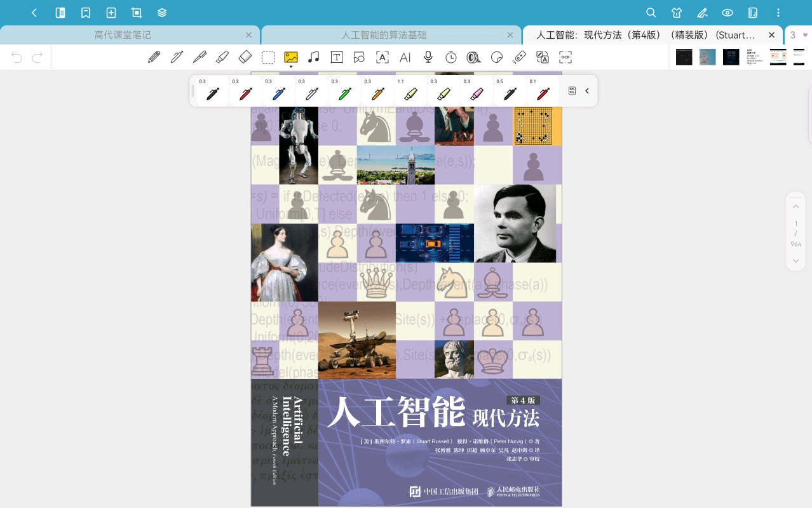Undo the last action
This screenshot has height=508, width=812.
pos(17,58)
